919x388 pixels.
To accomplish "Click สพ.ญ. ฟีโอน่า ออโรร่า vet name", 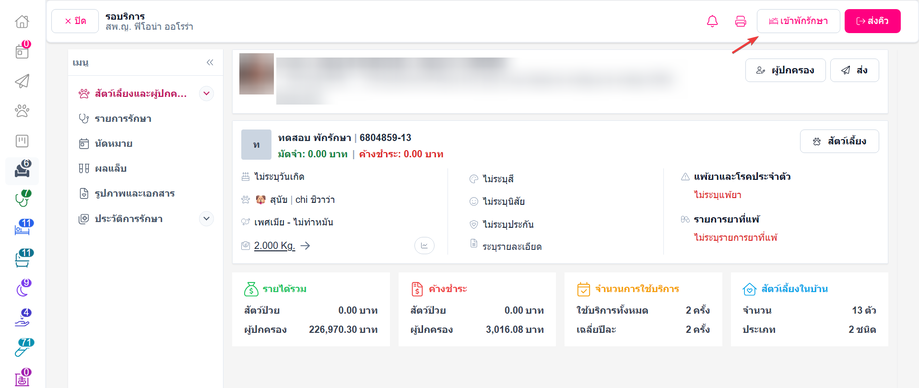I will click(x=149, y=27).
